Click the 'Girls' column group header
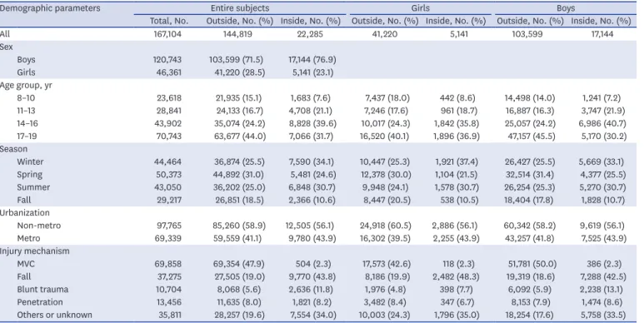 (421, 7)
